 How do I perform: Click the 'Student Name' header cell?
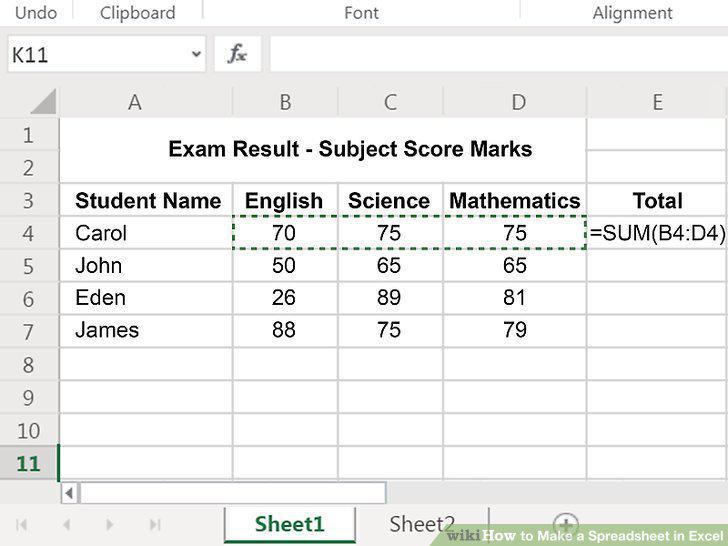pos(146,200)
